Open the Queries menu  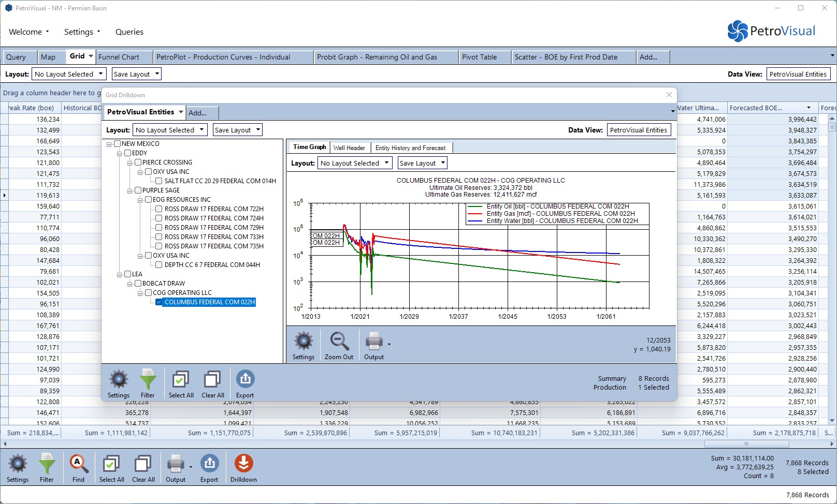point(129,32)
